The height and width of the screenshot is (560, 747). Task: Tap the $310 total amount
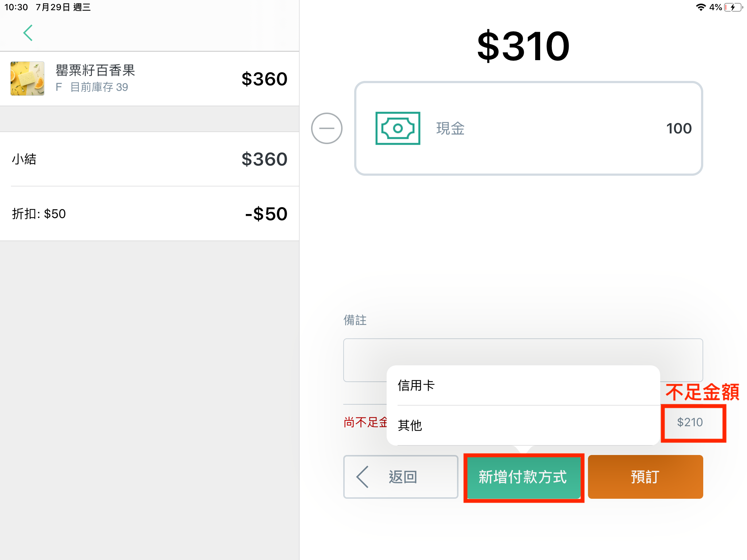[523, 46]
